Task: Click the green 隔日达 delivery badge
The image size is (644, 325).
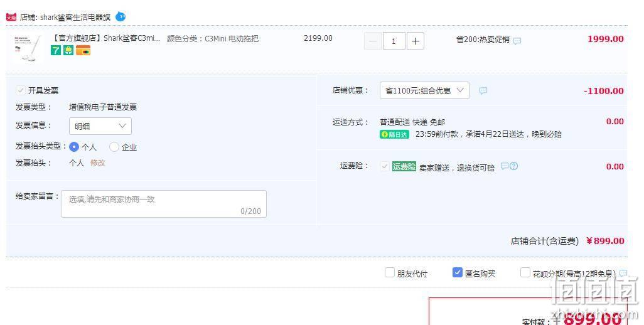Action: click(x=394, y=134)
